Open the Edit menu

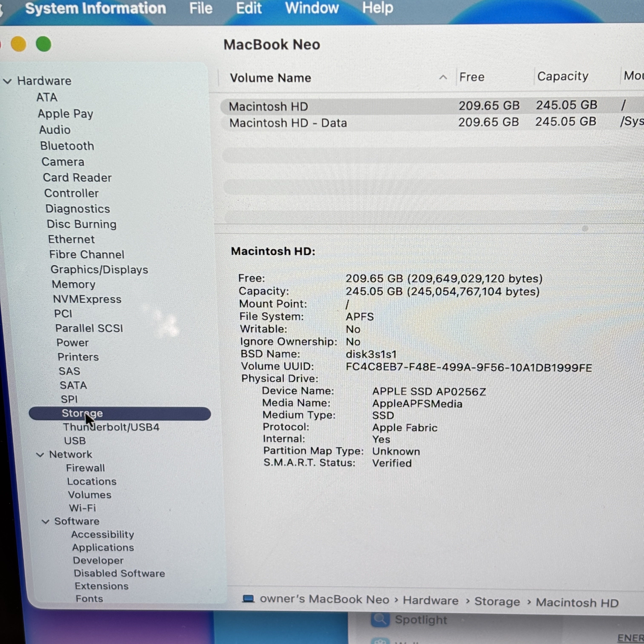point(249,8)
